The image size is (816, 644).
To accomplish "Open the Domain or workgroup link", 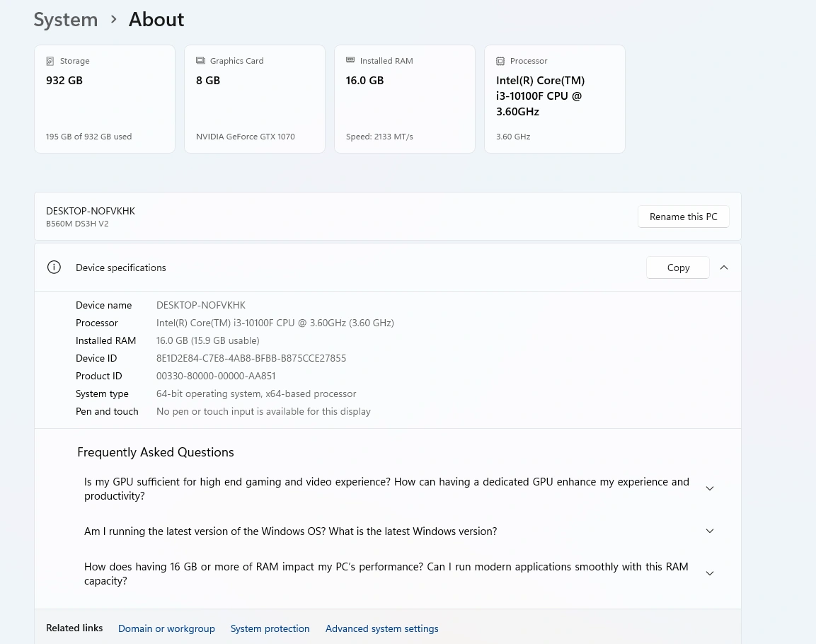I will [x=166, y=628].
